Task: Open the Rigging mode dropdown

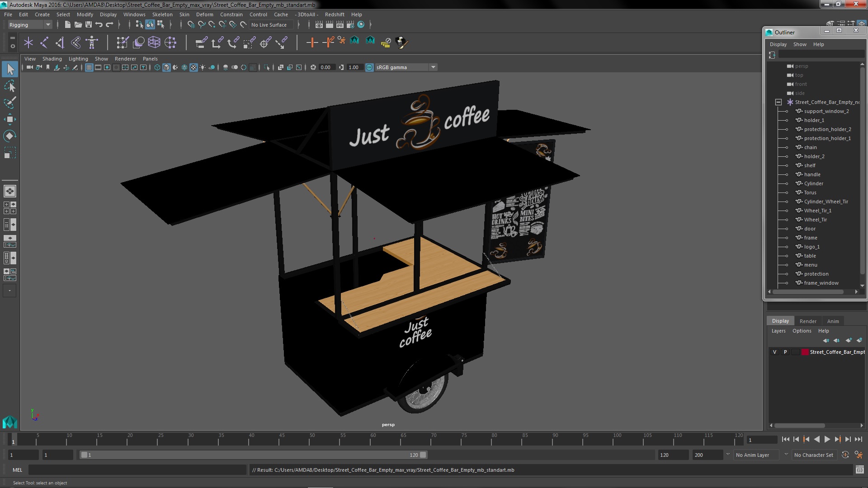Action: coord(47,24)
